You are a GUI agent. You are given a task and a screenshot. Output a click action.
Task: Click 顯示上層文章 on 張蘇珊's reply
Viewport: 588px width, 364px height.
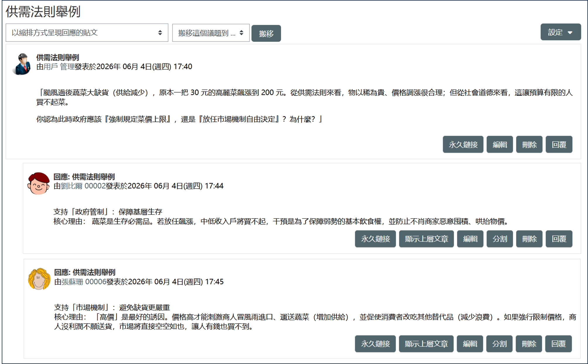click(426, 344)
